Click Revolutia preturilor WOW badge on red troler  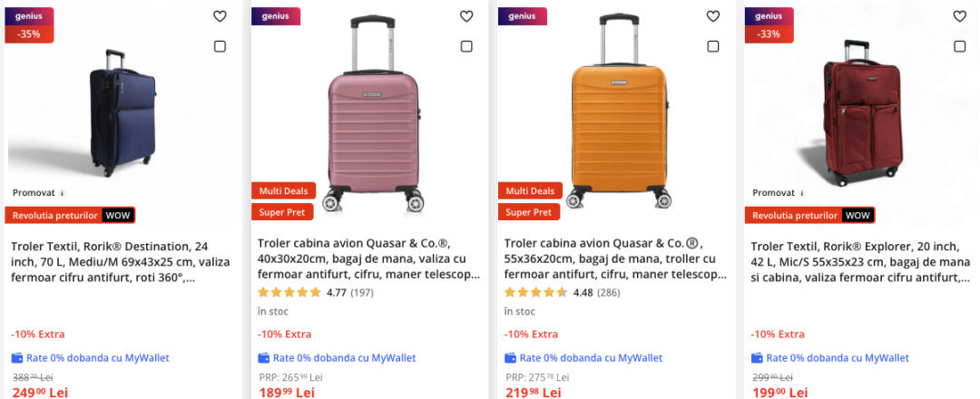[808, 215]
